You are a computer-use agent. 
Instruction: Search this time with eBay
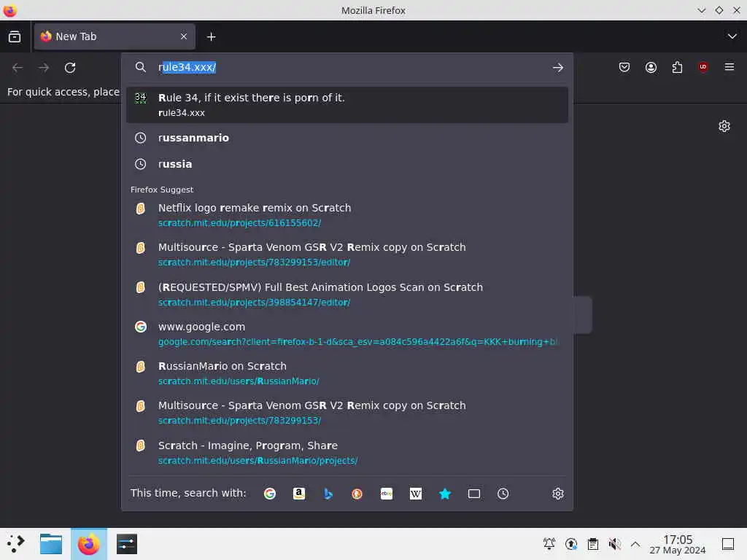(387, 494)
